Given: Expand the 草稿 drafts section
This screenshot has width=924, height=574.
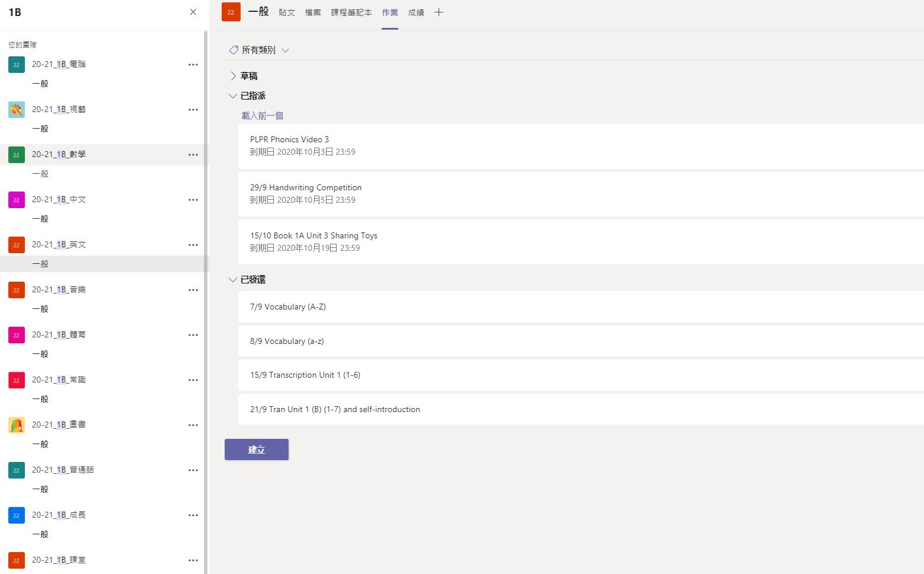Looking at the screenshot, I should point(233,76).
